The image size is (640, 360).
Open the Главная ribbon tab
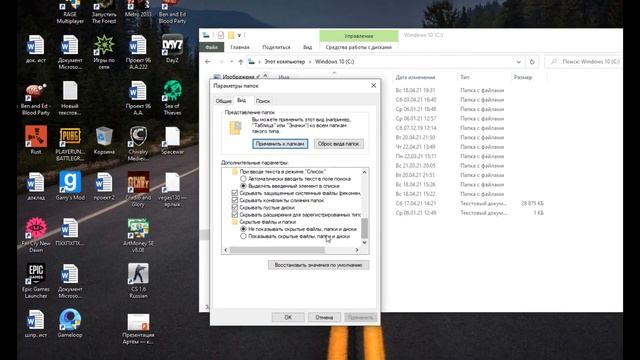click(240, 47)
